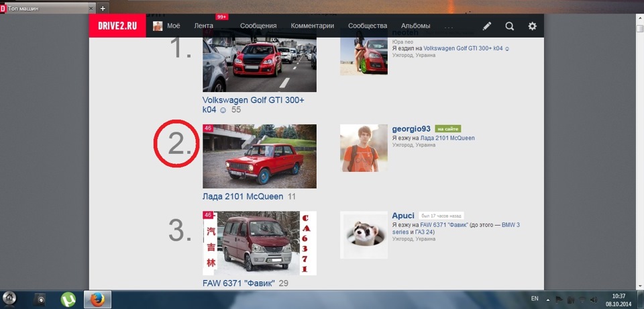Switch to the Firefox taskbar button
This screenshot has height=309, width=644.
[x=97, y=299]
